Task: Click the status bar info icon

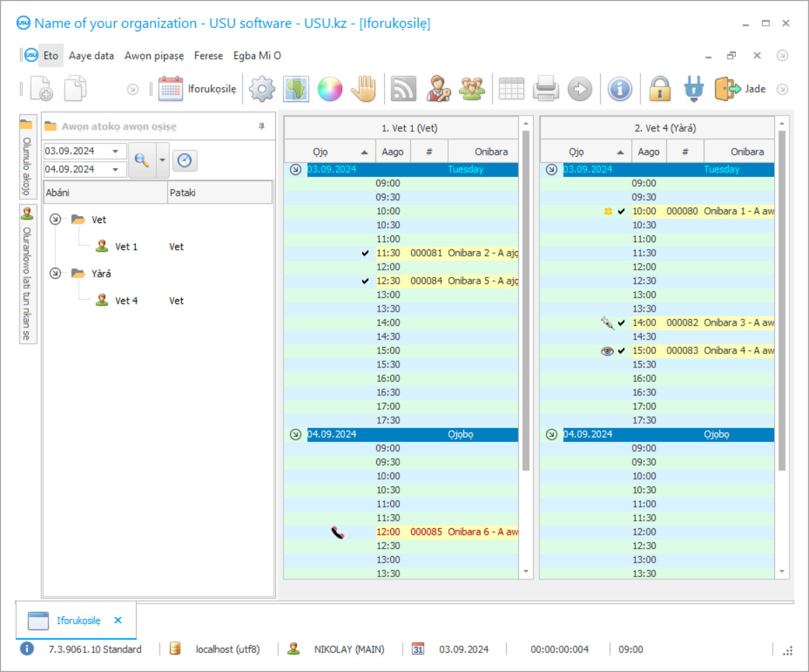Action: coord(27,649)
